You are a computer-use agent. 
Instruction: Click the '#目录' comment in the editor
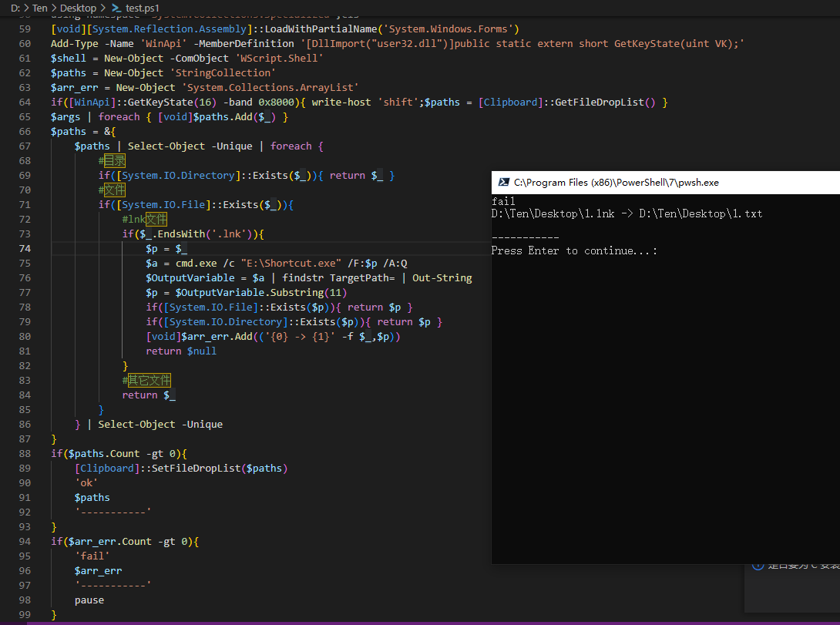tap(111, 160)
